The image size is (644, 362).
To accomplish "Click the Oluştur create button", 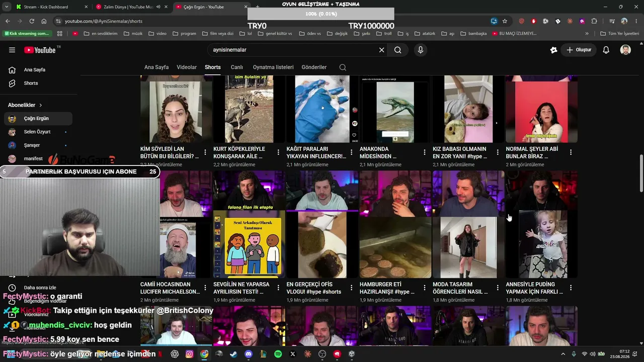I will coord(579,50).
